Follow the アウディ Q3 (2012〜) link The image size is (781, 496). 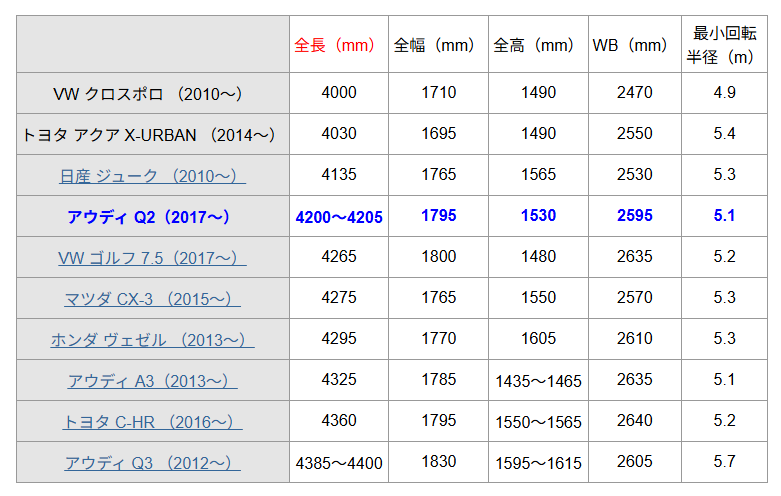[152, 463]
